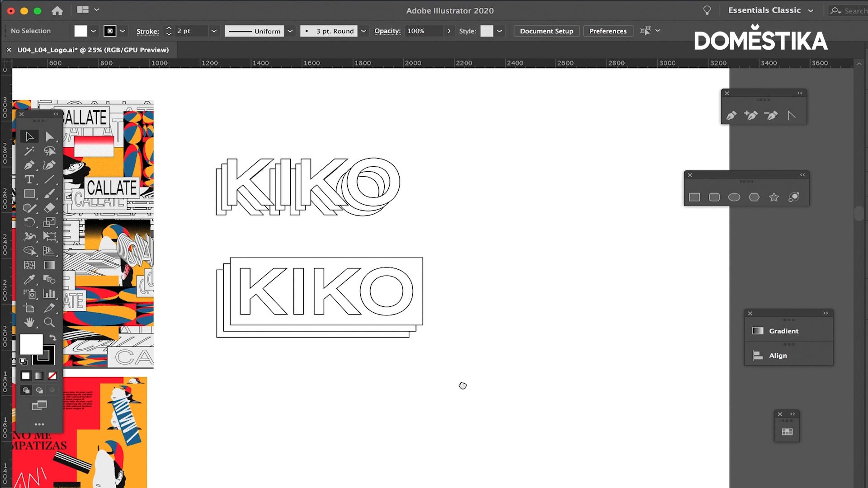Select the Column Graph tool
Viewport: 868px width, 488px height.
pos(49,294)
